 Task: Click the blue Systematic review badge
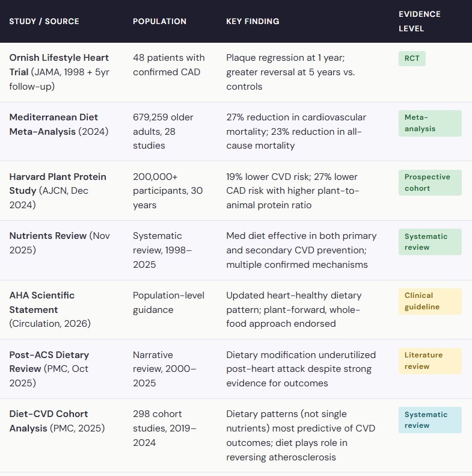point(430,420)
